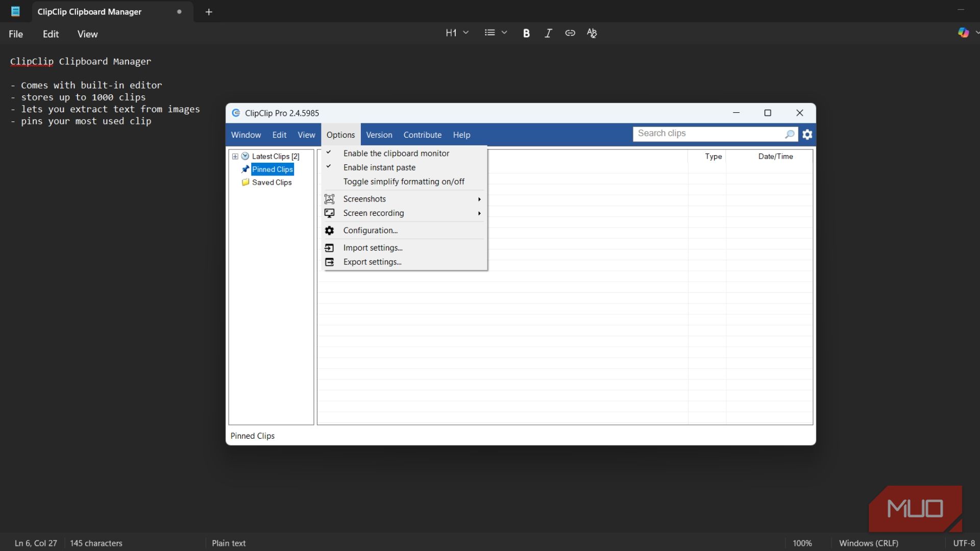The height and width of the screenshot is (551, 980).
Task: Select the Saved Clips tree item
Action: click(x=272, y=182)
